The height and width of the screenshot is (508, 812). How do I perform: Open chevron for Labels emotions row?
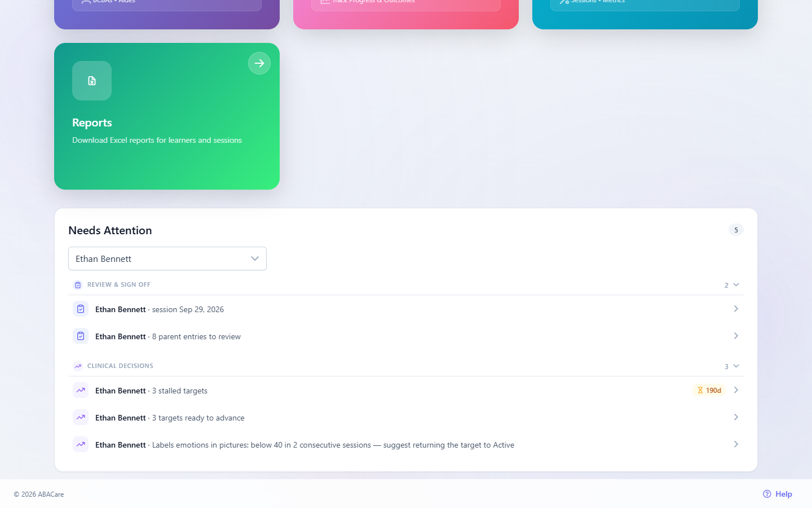(736, 444)
